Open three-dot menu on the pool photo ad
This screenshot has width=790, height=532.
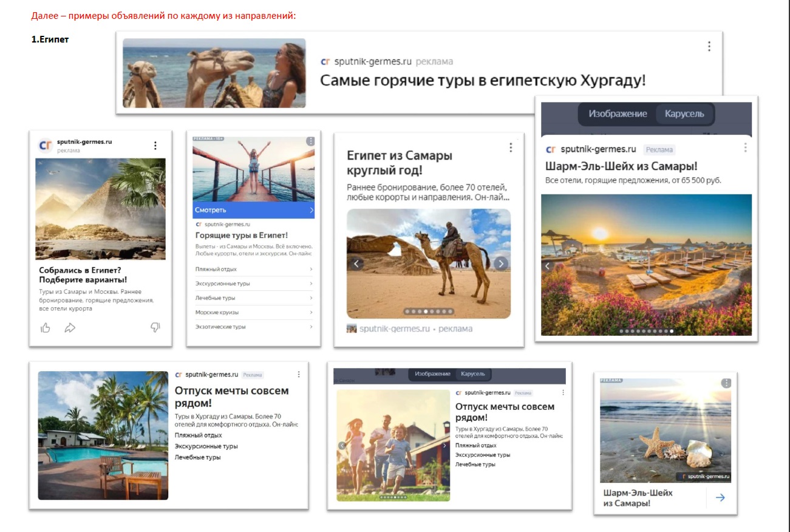[299, 375]
